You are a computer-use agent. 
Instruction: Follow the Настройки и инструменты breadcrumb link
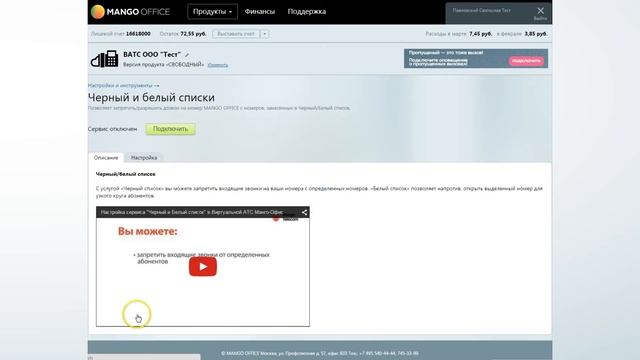124,86
